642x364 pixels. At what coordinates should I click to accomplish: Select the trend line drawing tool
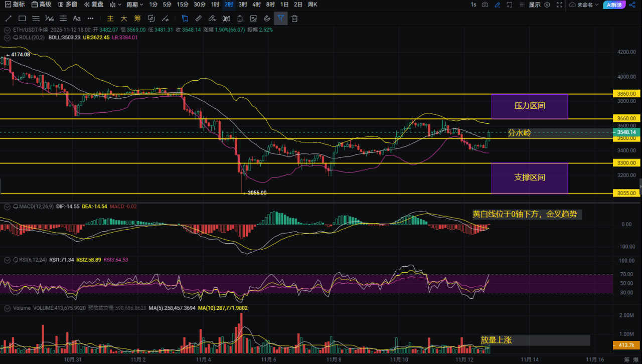click(8, 19)
